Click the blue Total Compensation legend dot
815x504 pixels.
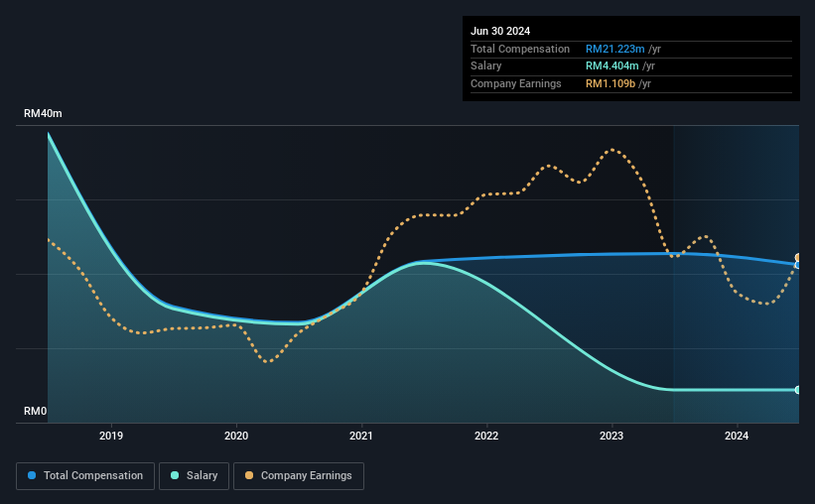point(32,475)
